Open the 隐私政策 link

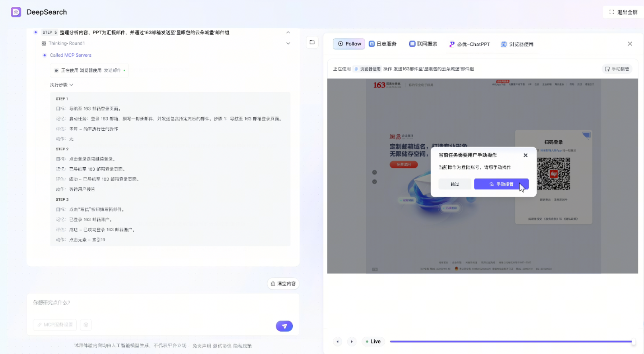tap(242, 346)
